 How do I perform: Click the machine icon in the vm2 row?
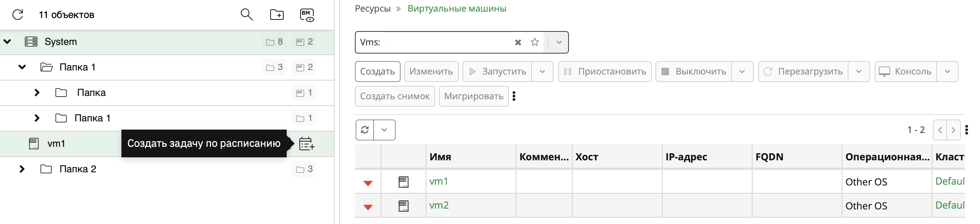coord(403,206)
